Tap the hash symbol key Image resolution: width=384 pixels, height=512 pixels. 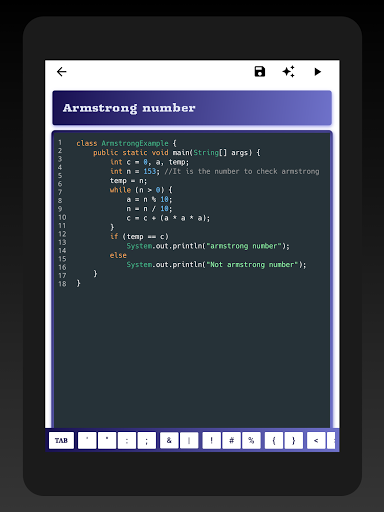click(231, 440)
